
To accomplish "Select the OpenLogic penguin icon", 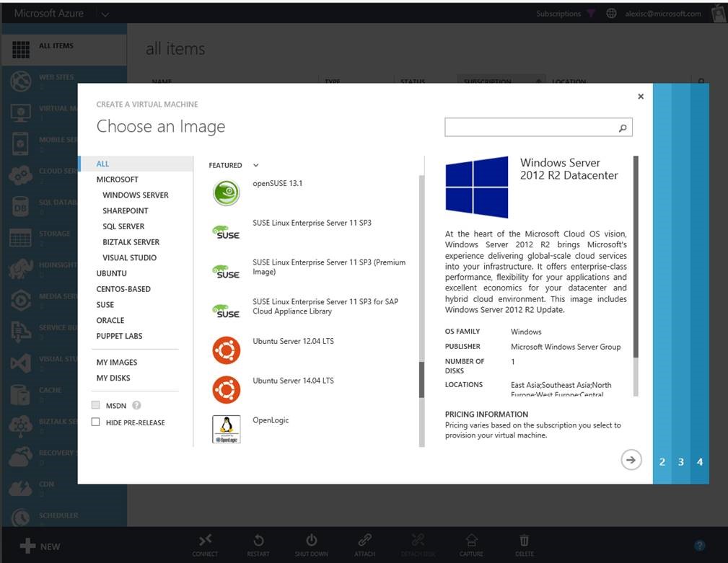I will tap(227, 429).
